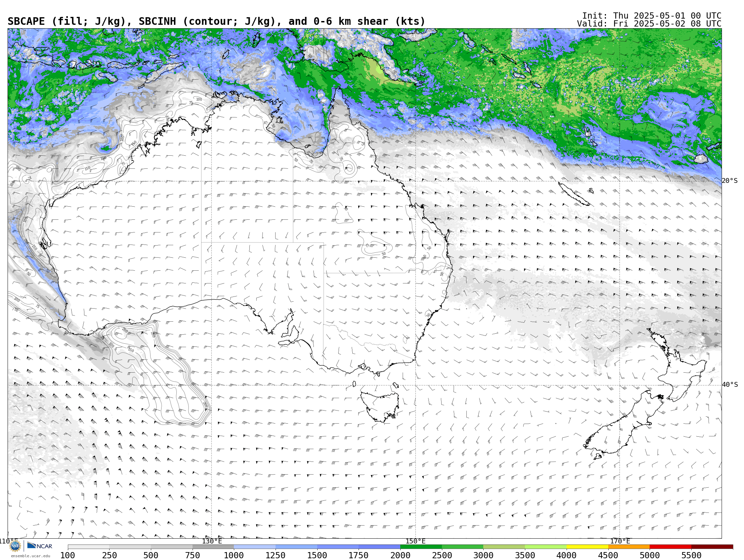Click the colorbar label 750

(x=193, y=555)
